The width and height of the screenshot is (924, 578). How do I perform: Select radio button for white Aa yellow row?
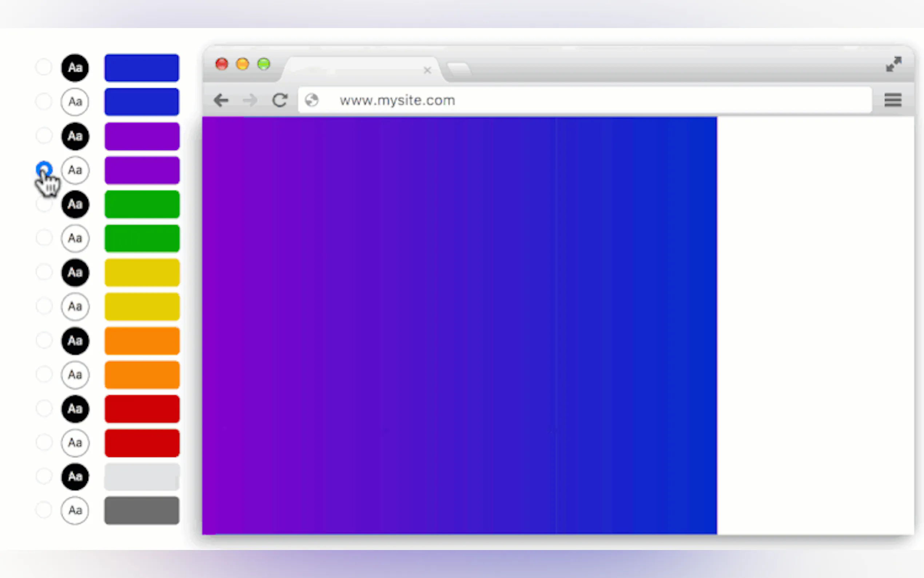[44, 306]
